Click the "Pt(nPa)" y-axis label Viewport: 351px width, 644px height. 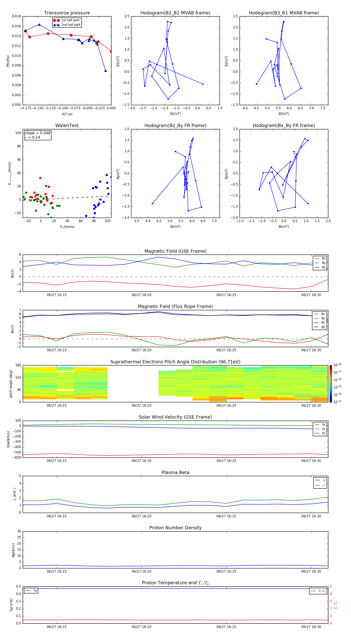(8, 61)
